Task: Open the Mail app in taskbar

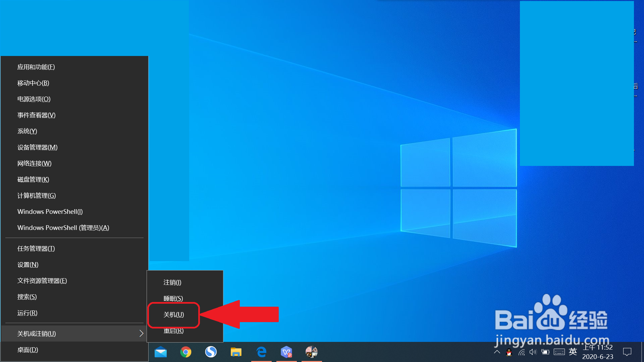Action: [x=161, y=352]
